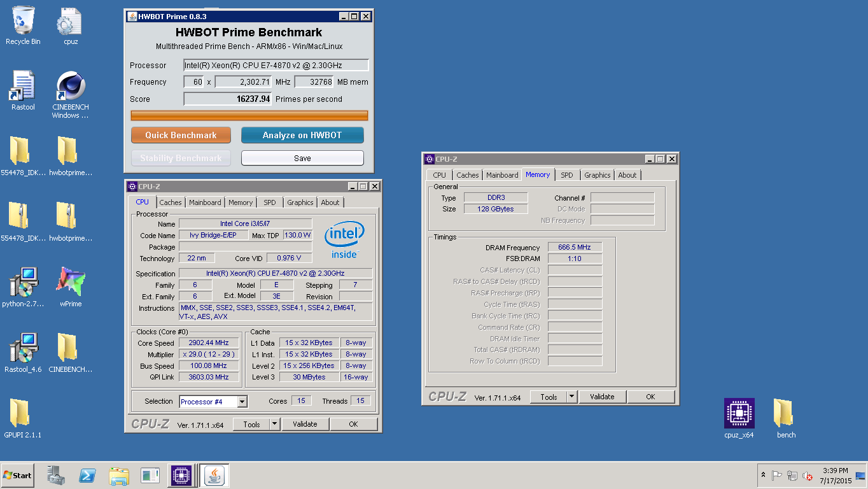This screenshot has width=868, height=489.
Task: Switch to SPD tab in right CPU-Z window
Action: tap(567, 175)
